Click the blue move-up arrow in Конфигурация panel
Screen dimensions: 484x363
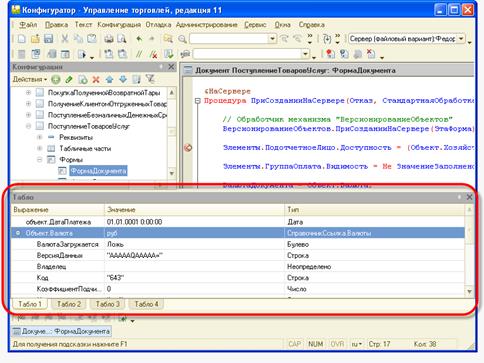coord(109,80)
